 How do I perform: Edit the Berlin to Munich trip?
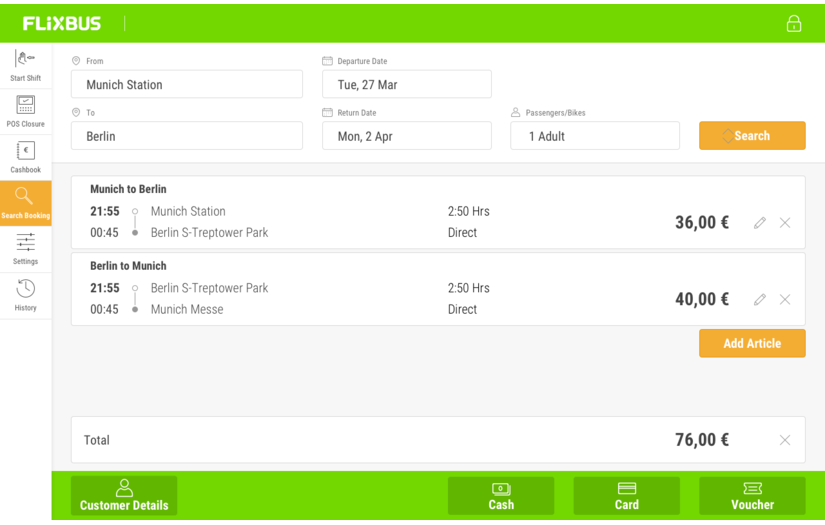(x=759, y=300)
